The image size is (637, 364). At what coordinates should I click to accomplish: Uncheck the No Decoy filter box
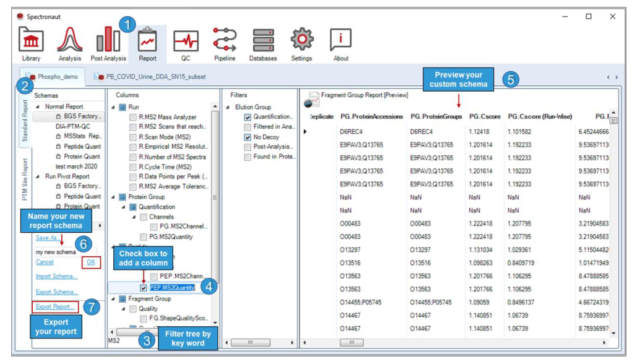[248, 137]
